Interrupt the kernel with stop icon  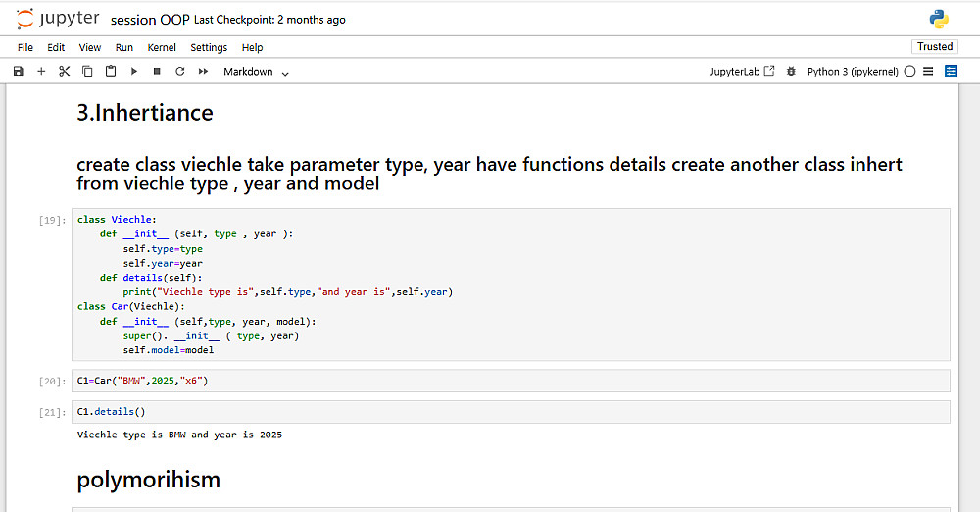pyautogui.click(x=157, y=72)
